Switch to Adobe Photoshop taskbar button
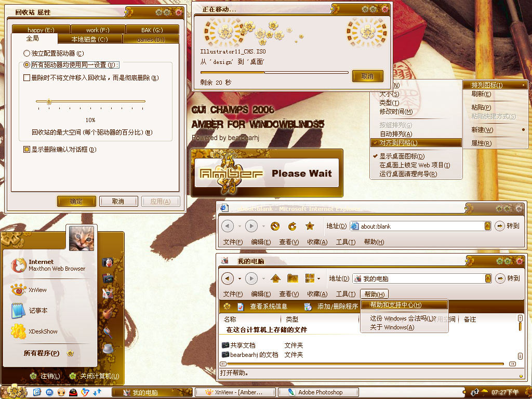 318,392
